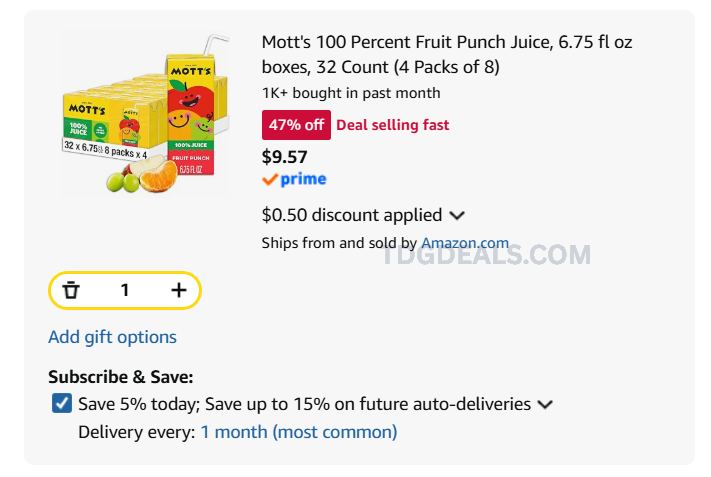Click the 1K+ bought in past month text
This screenshot has height=477, width=711.
click(351, 93)
